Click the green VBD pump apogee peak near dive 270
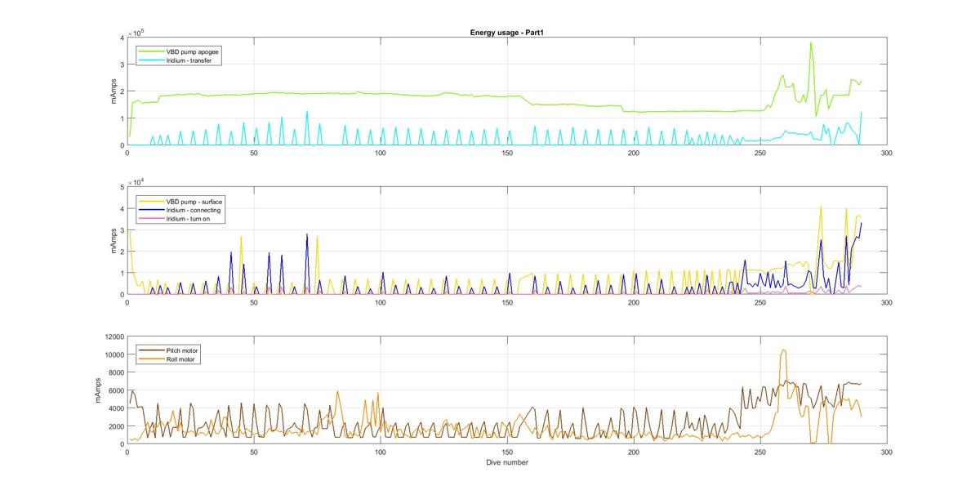The image size is (980, 499). (811, 43)
